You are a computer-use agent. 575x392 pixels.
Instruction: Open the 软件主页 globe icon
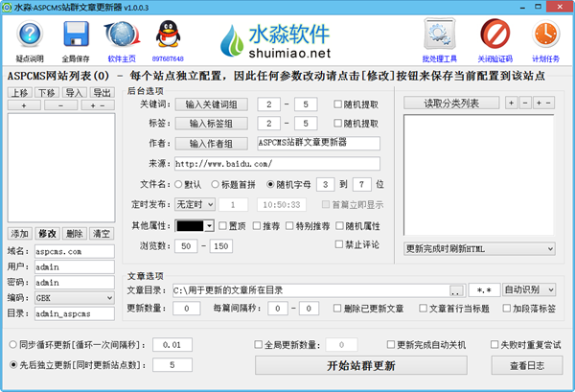[x=122, y=36]
